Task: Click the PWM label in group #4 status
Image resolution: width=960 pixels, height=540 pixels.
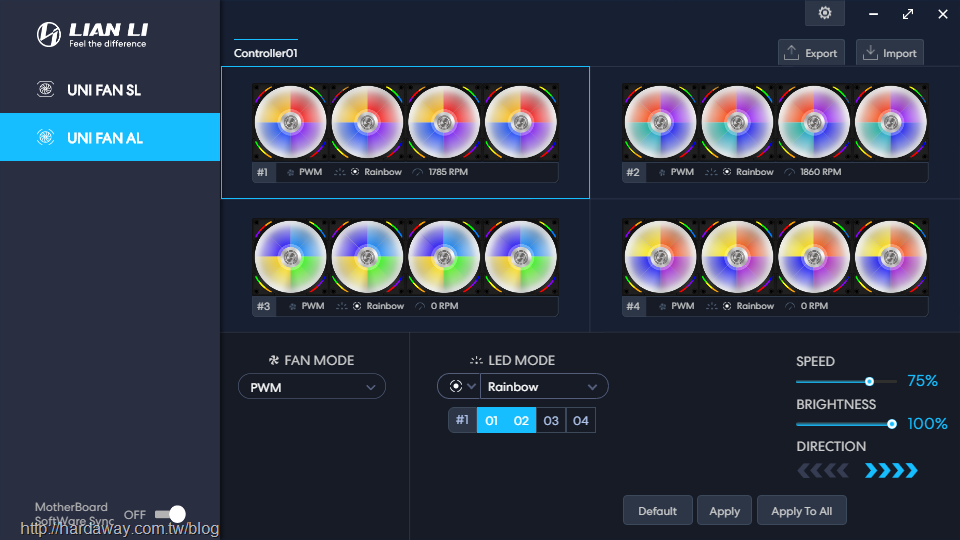Action: pos(683,306)
